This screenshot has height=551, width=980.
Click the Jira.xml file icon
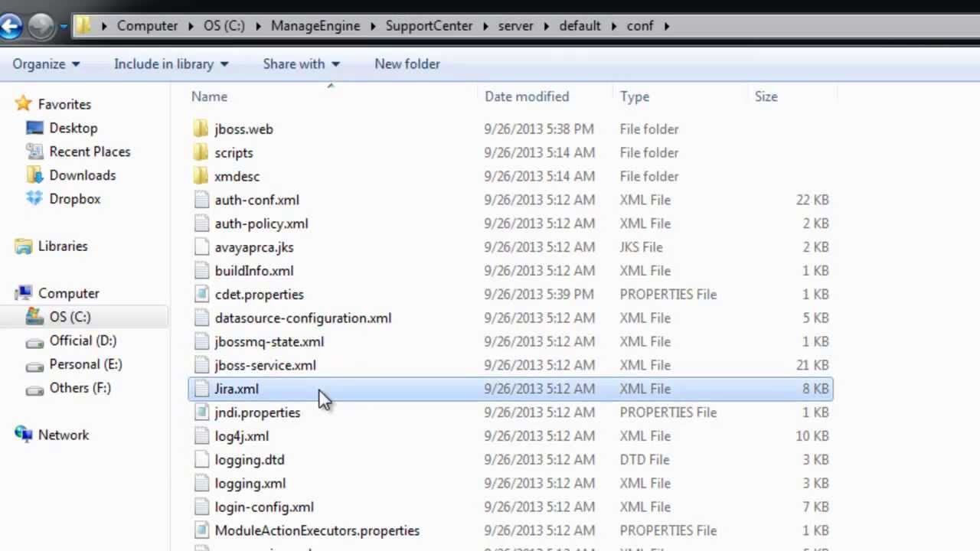[x=201, y=389]
